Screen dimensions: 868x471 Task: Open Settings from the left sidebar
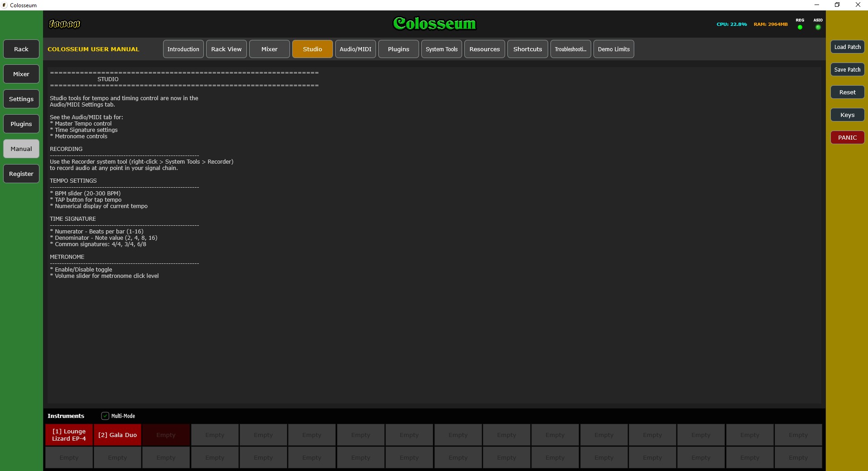click(21, 99)
